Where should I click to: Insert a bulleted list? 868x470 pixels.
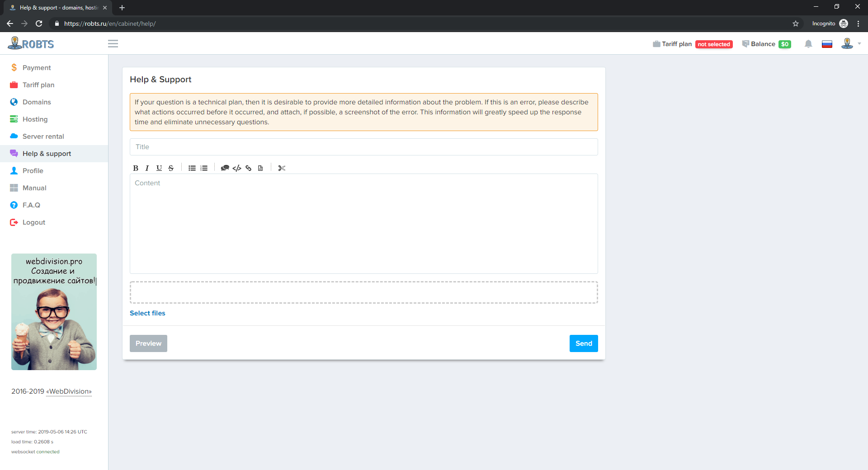pos(192,168)
